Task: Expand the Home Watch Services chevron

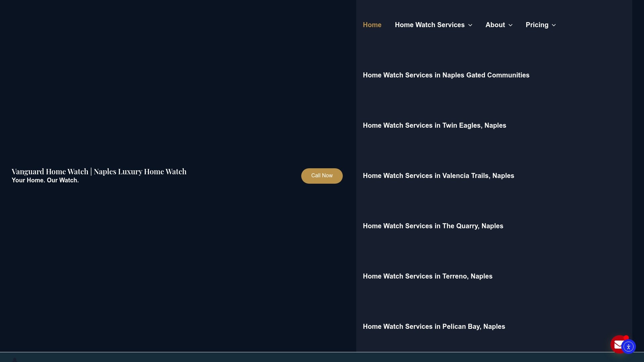Action: click(470, 25)
